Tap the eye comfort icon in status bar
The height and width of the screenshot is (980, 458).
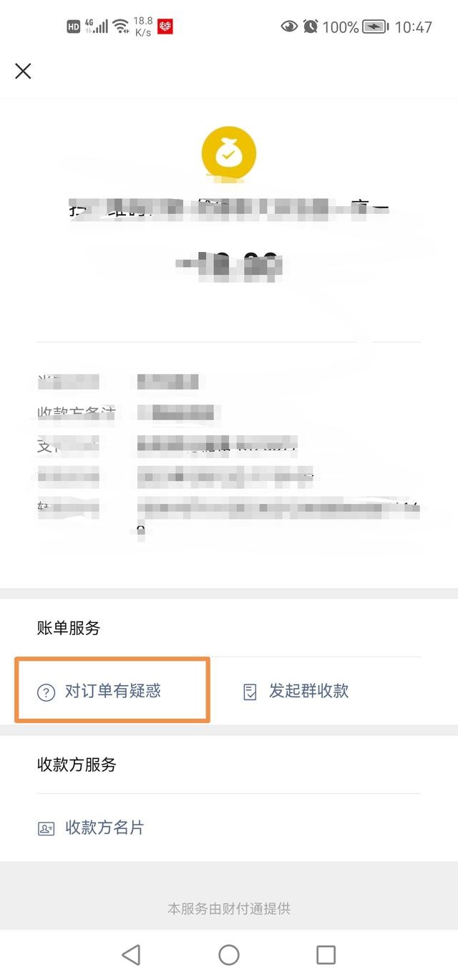tap(289, 26)
